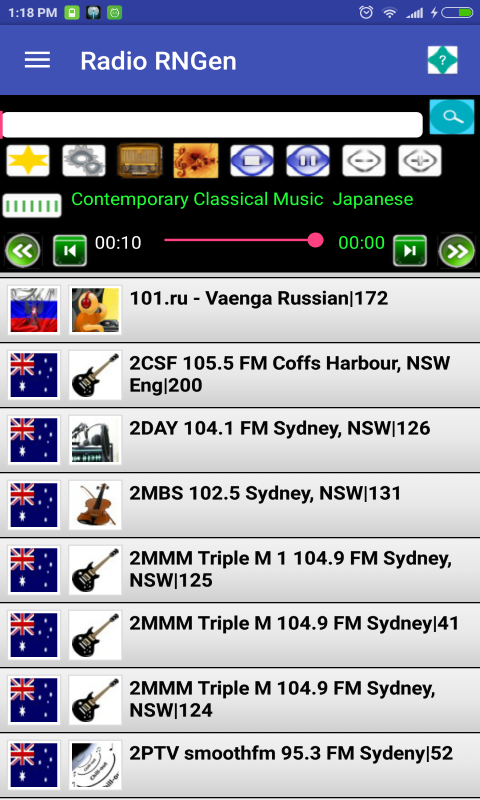Open settings via the gears icon
Viewport: 480px width, 800px height.
click(84, 160)
